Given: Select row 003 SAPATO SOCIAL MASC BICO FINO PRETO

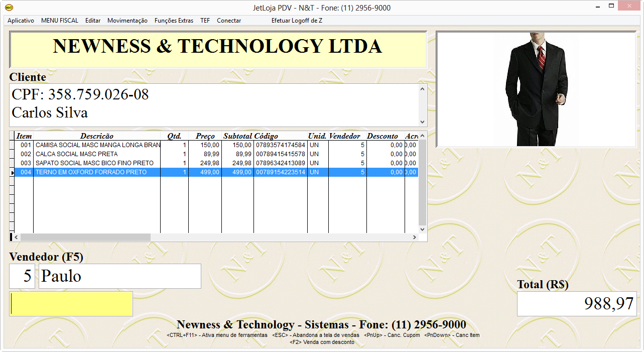Looking at the screenshot, I should [x=216, y=163].
